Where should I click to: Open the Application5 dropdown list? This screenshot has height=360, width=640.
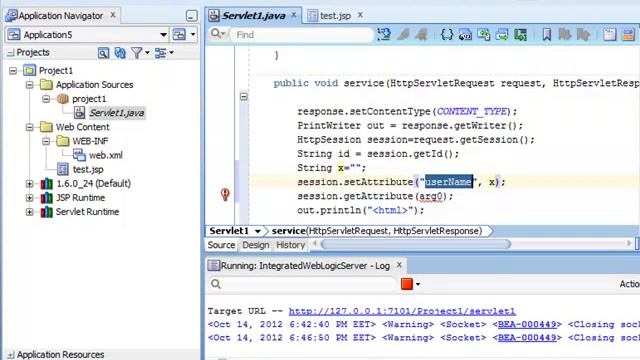[163, 35]
